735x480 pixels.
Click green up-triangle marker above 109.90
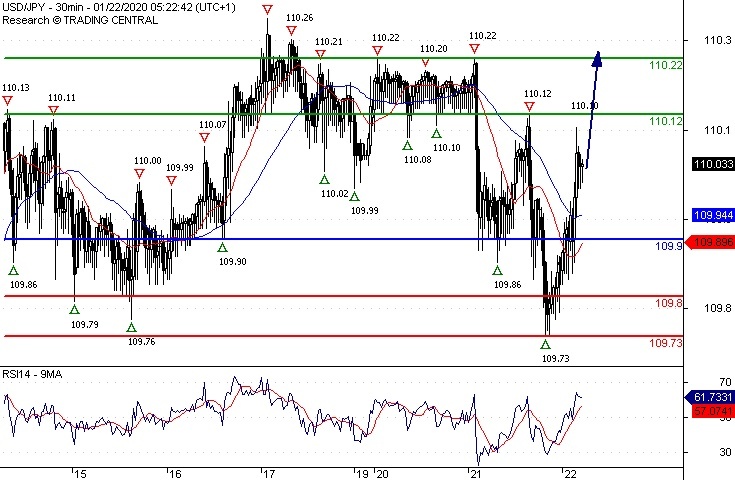[x=222, y=248]
